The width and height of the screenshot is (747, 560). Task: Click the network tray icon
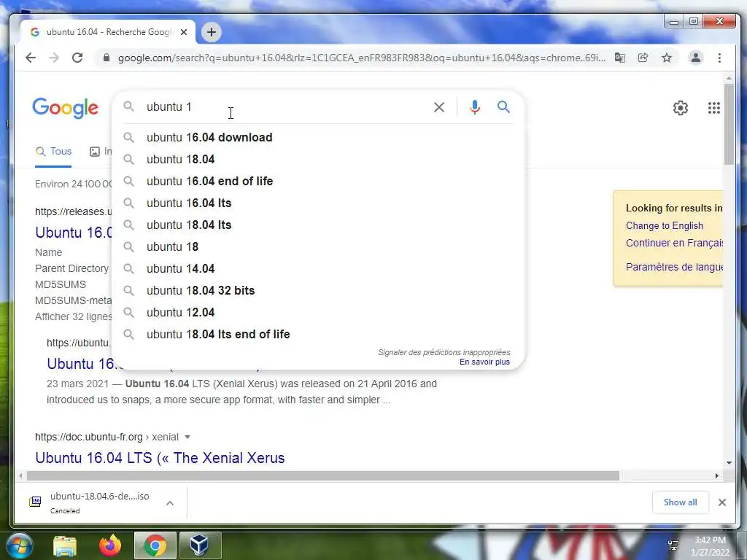pos(673,545)
